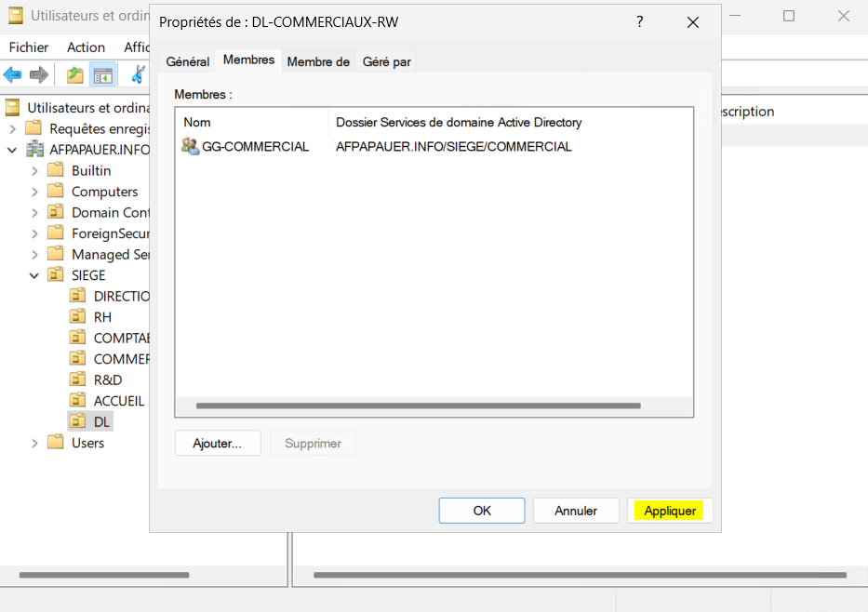The width and height of the screenshot is (868, 612).
Task: Click the AFPAPAUER.INFO domain icon
Action: [x=35, y=150]
